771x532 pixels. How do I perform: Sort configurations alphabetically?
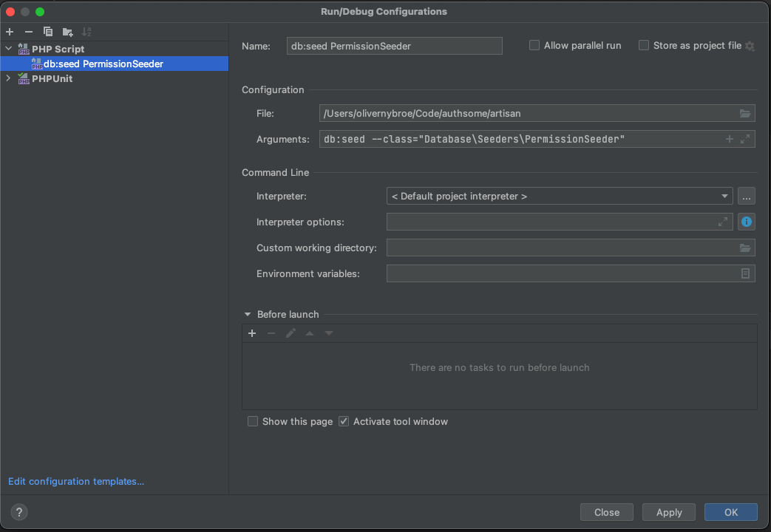(86, 31)
